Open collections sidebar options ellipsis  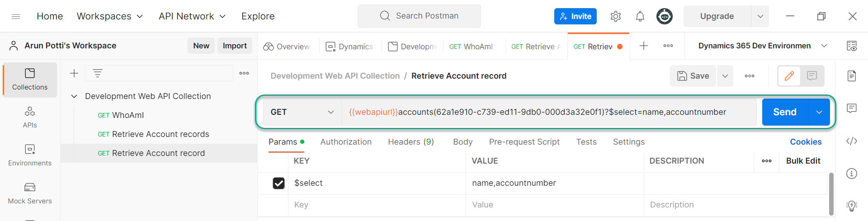[x=244, y=73]
